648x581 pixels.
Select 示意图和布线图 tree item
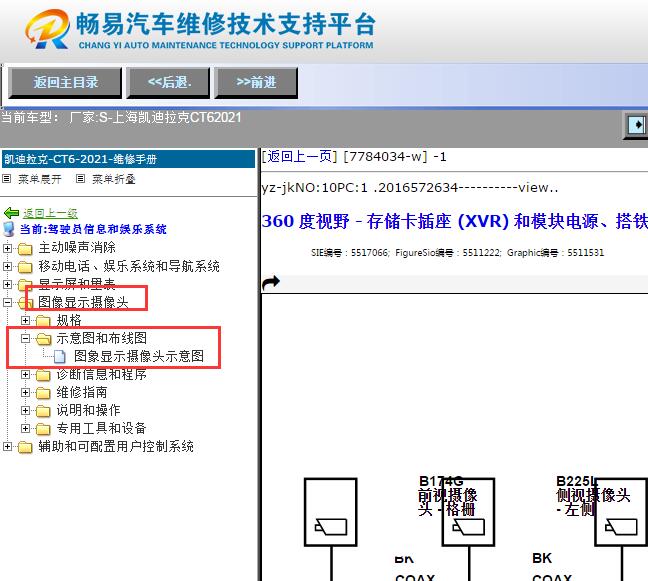[102, 338]
